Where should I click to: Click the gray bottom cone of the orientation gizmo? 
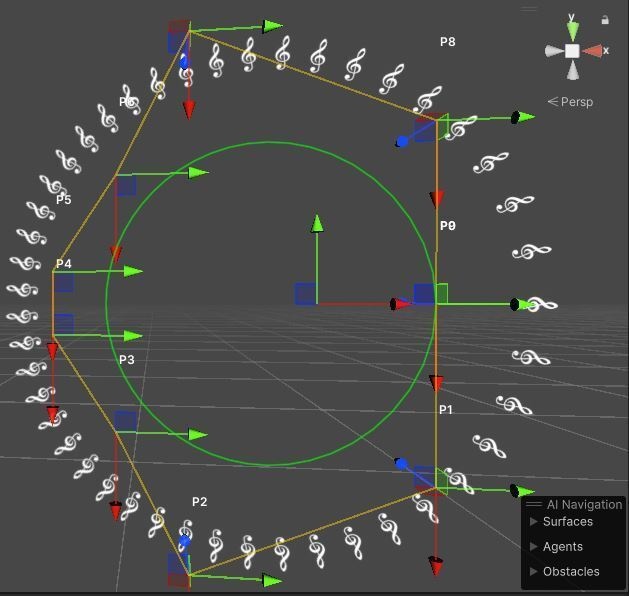573,70
